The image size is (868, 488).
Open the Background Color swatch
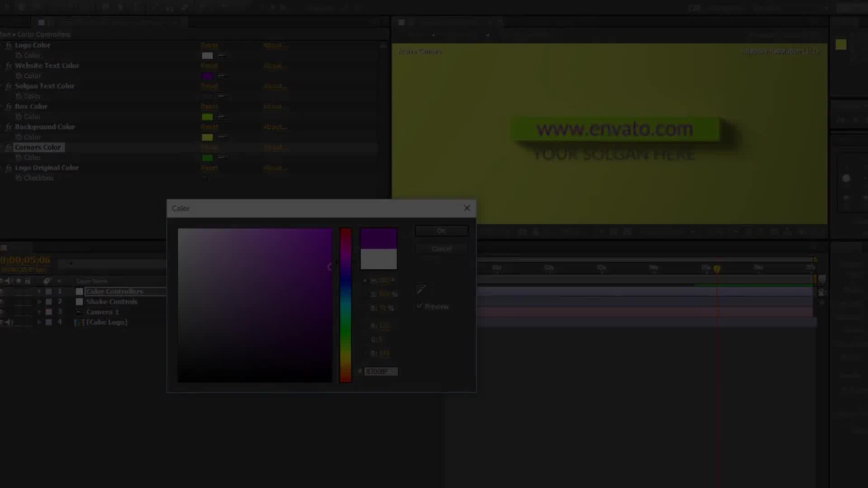(207, 137)
